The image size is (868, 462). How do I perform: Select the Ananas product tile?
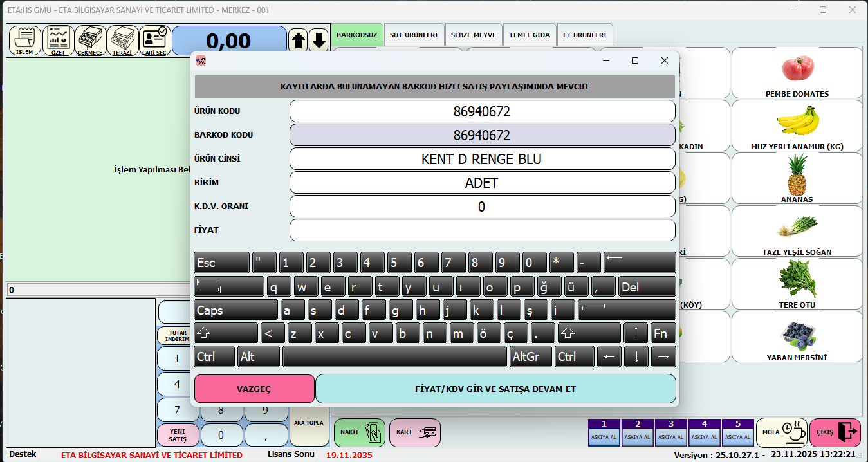797,179
